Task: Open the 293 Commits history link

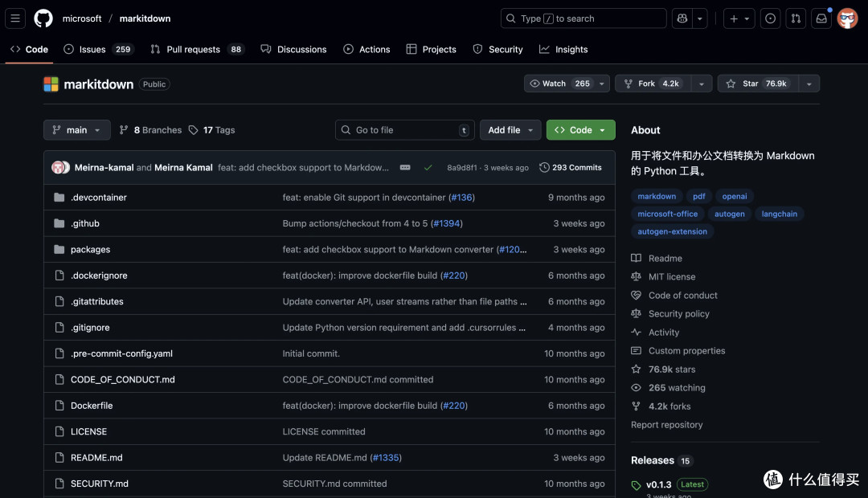Action: pyautogui.click(x=571, y=168)
